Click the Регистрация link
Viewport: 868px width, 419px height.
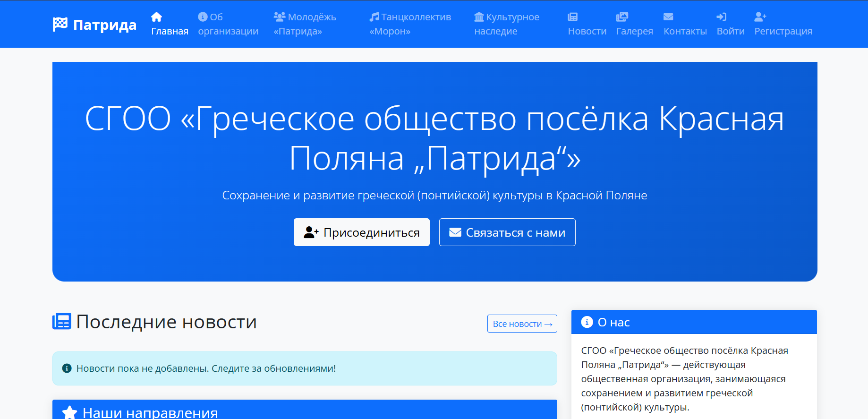click(783, 24)
